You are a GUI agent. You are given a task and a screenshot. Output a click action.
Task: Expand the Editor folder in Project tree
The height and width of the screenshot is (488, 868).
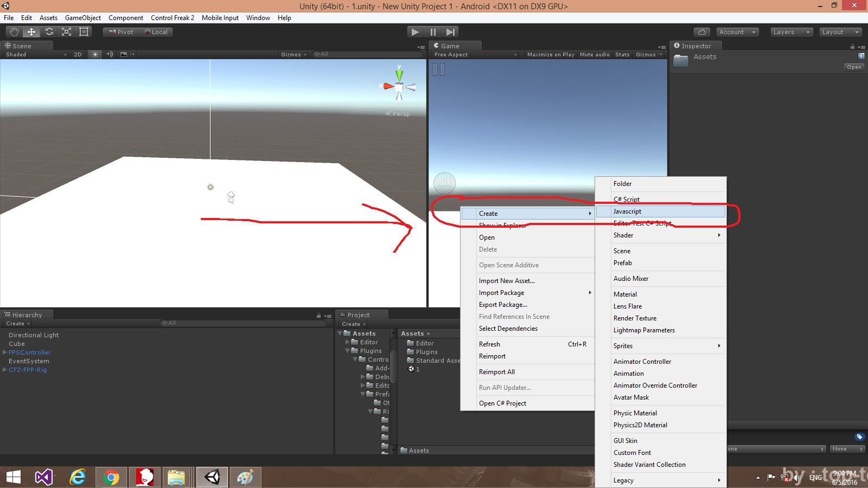point(348,342)
